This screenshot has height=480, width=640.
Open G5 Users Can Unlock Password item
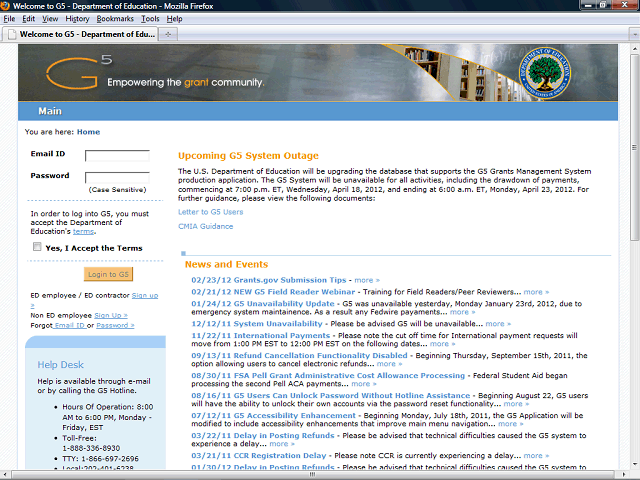(x=331, y=396)
